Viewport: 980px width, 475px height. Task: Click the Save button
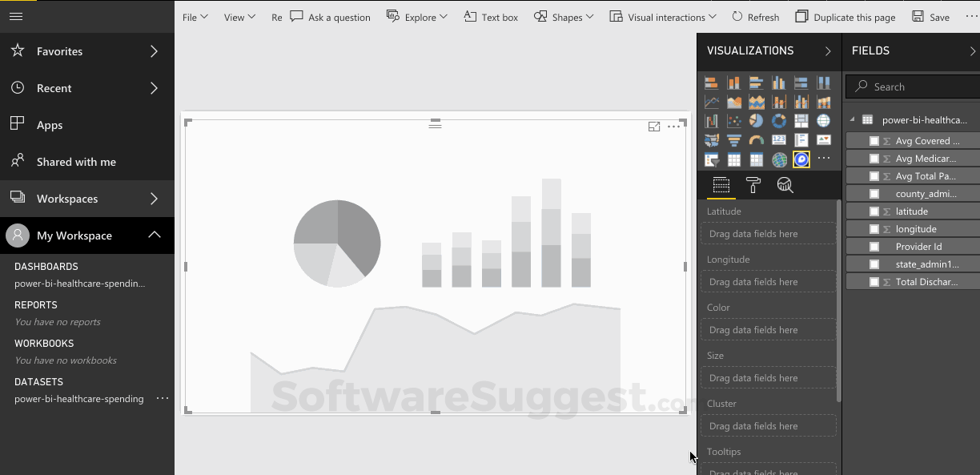click(930, 17)
